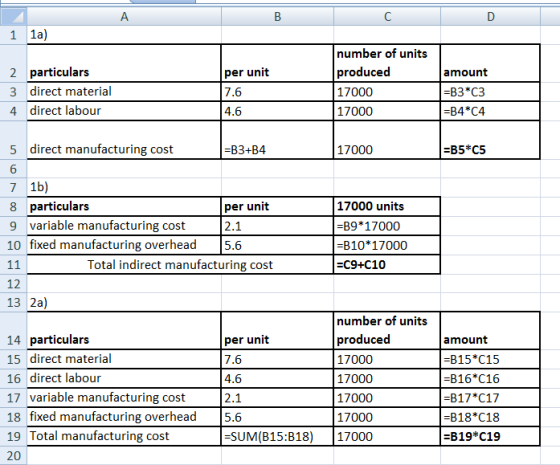Click formula cell '=B4*C4'

click(490, 111)
